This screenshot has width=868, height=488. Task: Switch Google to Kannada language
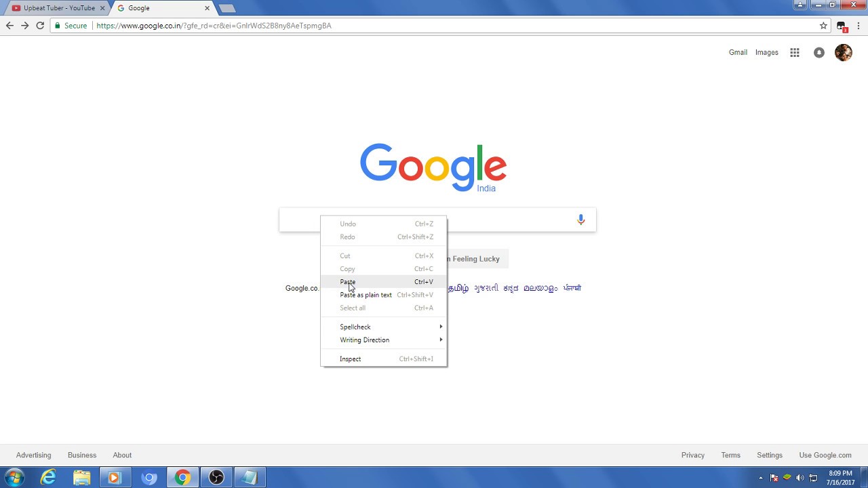[511, 288]
